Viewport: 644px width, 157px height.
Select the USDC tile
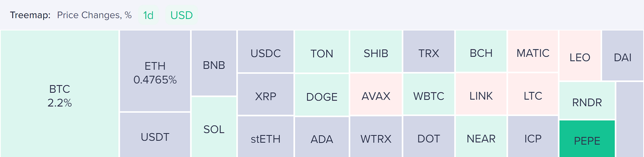coord(266,51)
